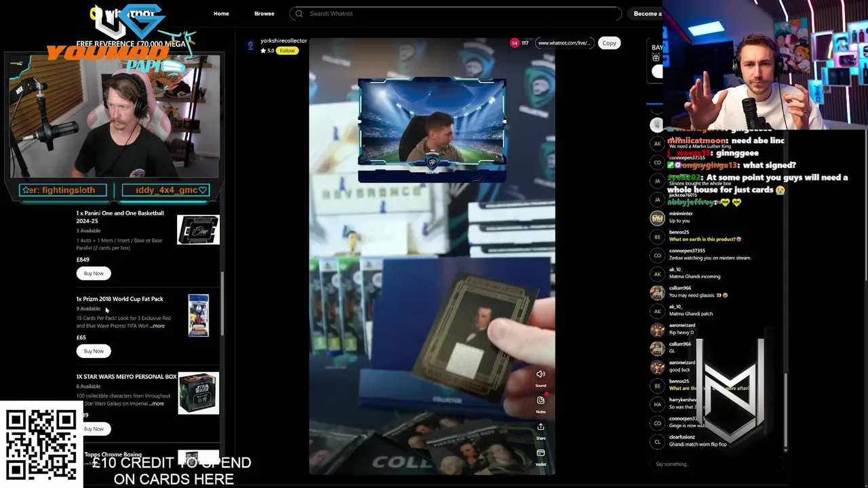Click the £849 price text

click(83, 260)
